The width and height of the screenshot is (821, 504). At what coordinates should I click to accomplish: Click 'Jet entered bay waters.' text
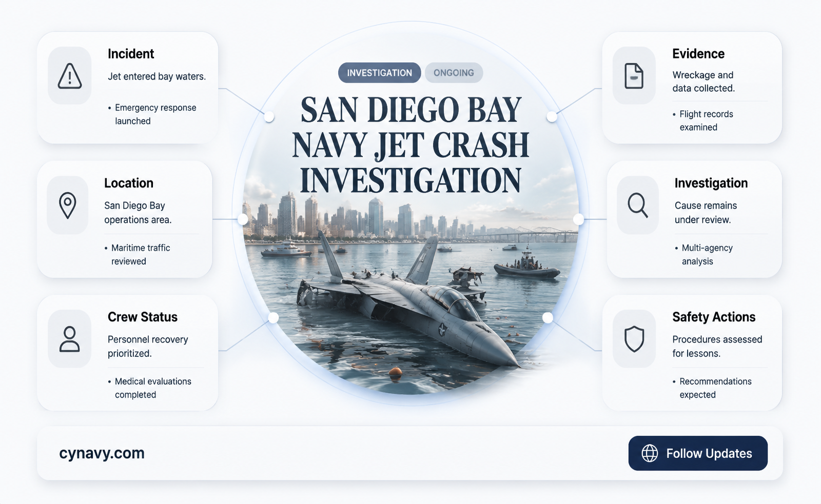pyautogui.click(x=157, y=76)
